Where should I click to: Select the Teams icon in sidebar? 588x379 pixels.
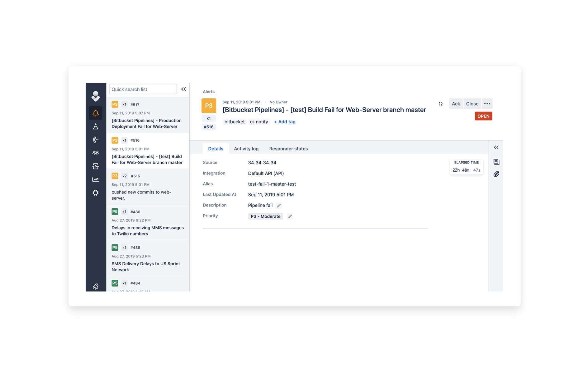coord(96,153)
